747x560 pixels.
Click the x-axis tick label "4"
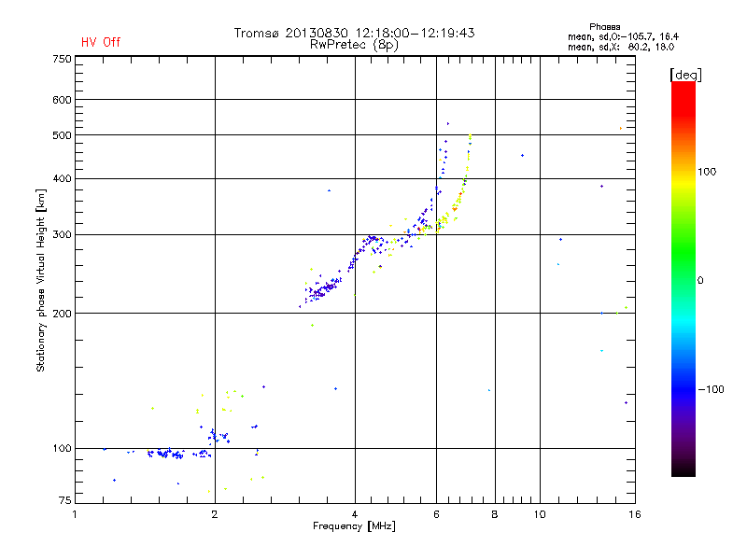pos(355,514)
